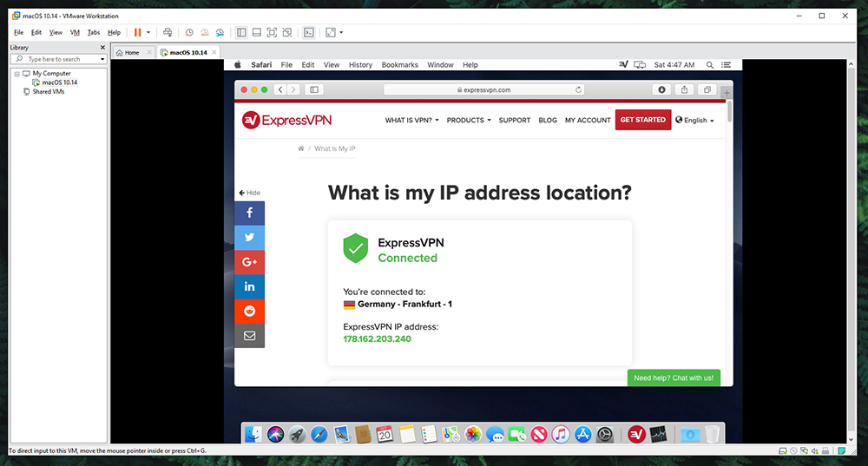Select macOS 10.14 in the library tree
The height and width of the screenshot is (466, 868).
(59, 82)
